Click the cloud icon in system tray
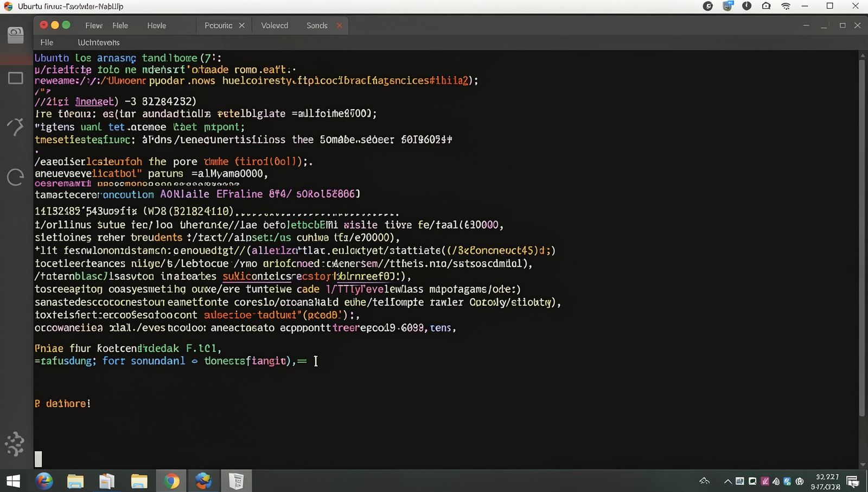 (x=704, y=481)
